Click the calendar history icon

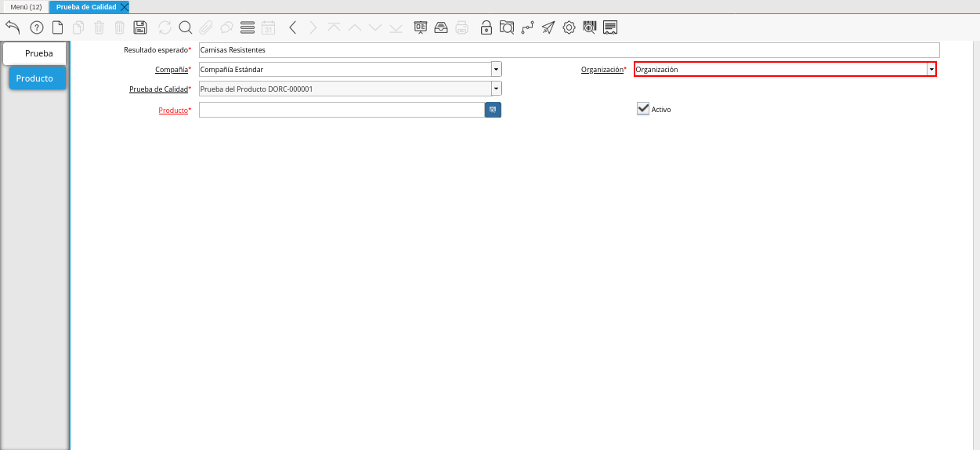pos(268,27)
